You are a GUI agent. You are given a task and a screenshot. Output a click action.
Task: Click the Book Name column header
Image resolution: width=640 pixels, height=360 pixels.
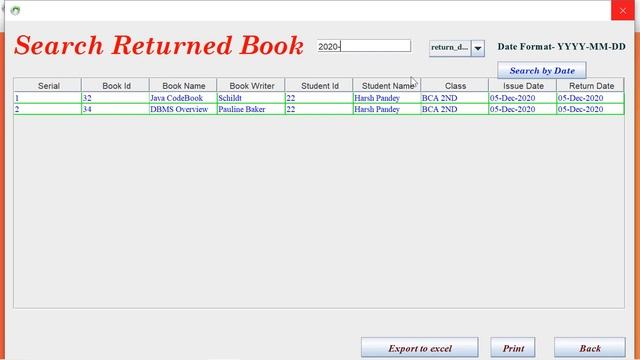tap(183, 86)
